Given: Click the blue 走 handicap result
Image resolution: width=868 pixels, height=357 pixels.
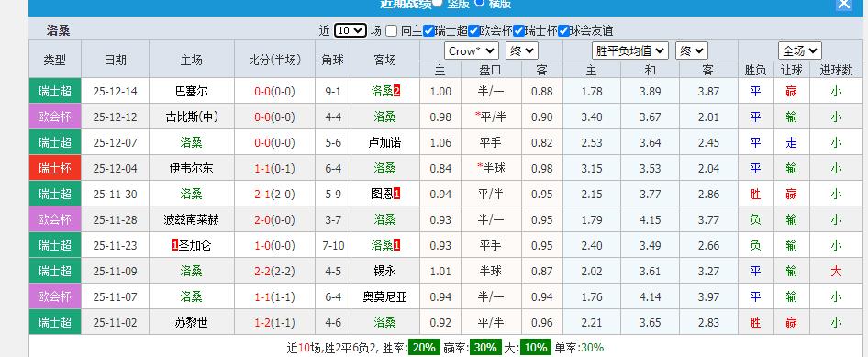Looking at the screenshot, I should 792,143.
